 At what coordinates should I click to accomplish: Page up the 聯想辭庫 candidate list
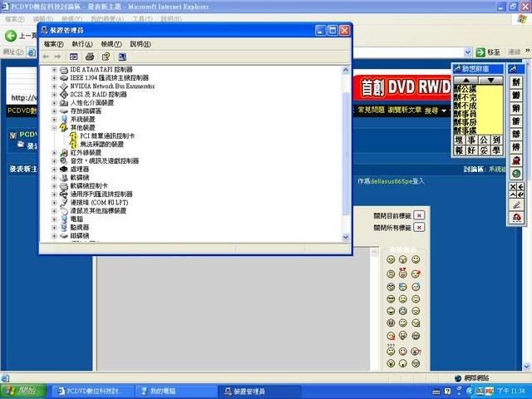click(x=465, y=81)
